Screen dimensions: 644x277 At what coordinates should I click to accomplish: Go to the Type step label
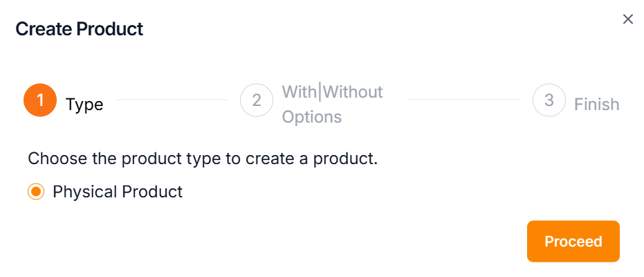click(84, 105)
